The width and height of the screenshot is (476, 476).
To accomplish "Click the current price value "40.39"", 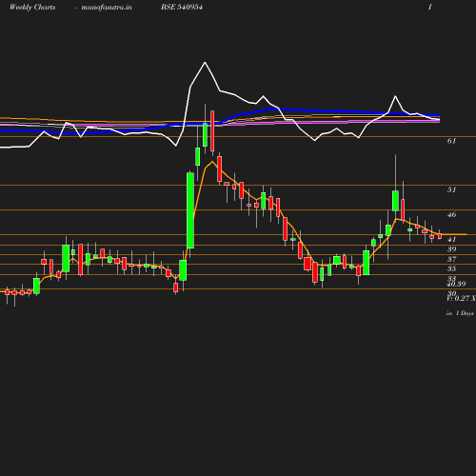I will tap(456, 284).
